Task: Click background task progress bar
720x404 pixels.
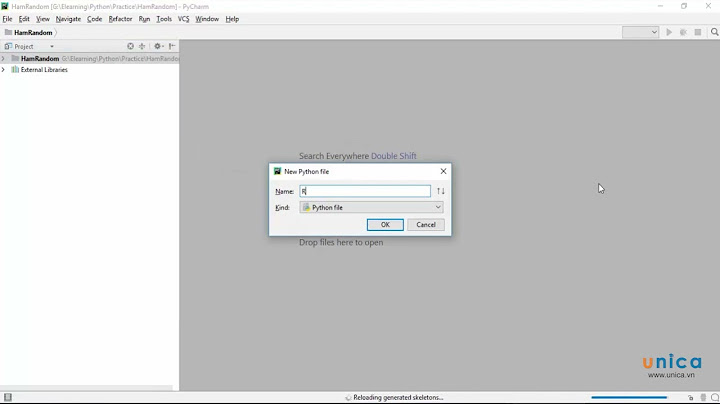Action: pyautogui.click(x=629, y=398)
